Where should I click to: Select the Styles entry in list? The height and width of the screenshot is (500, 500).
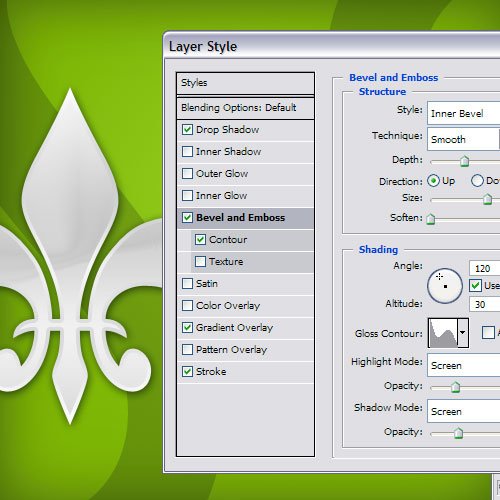pyautogui.click(x=245, y=83)
